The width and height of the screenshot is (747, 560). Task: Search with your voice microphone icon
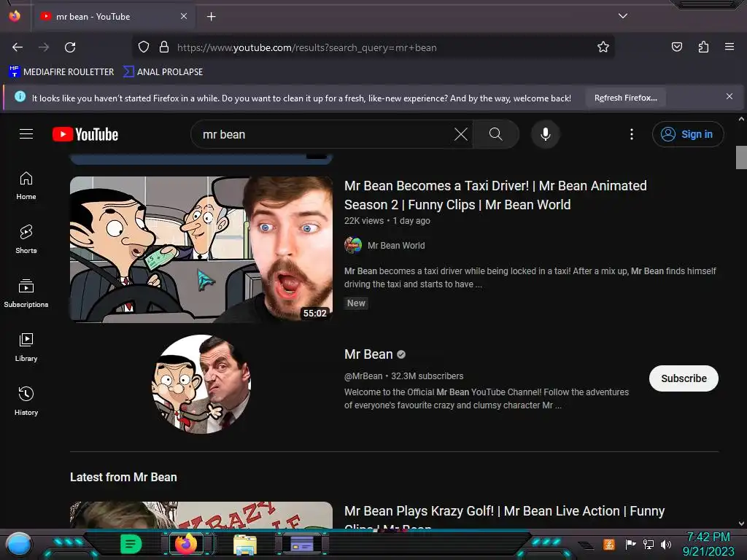pyautogui.click(x=546, y=134)
